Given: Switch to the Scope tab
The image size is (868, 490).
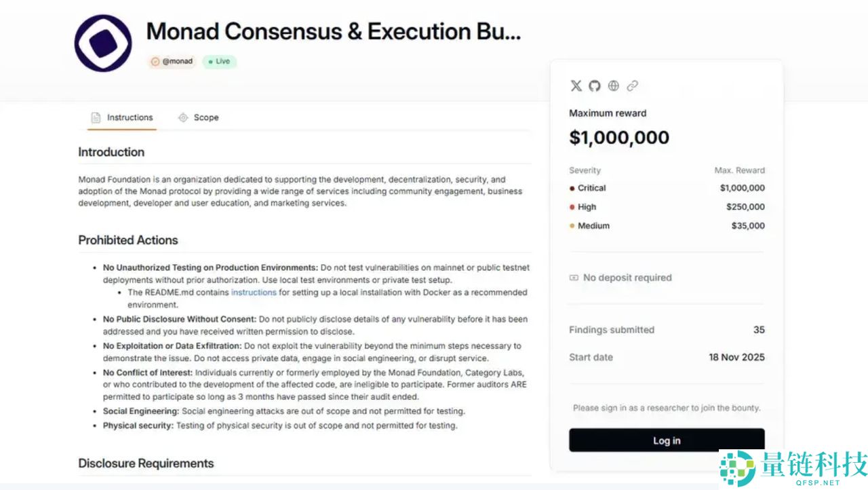Looking at the screenshot, I should click(205, 117).
